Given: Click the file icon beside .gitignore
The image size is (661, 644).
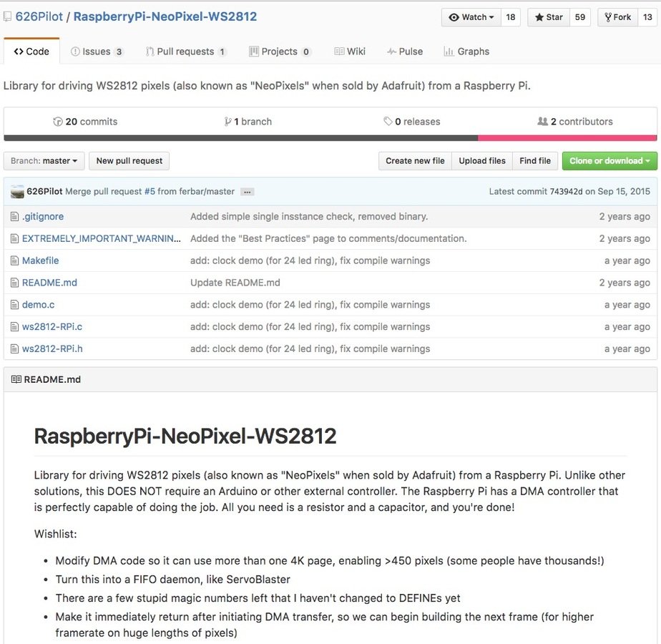Looking at the screenshot, I should [15, 217].
